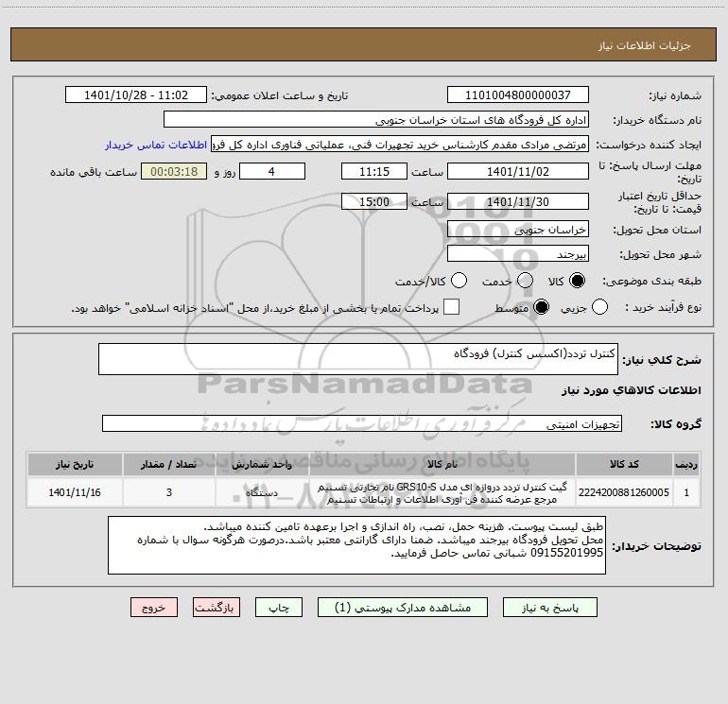The height and width of the screenshot is (704, 728).
Task: Click the general description field کنترل تردد
Action: click(358, 359)
